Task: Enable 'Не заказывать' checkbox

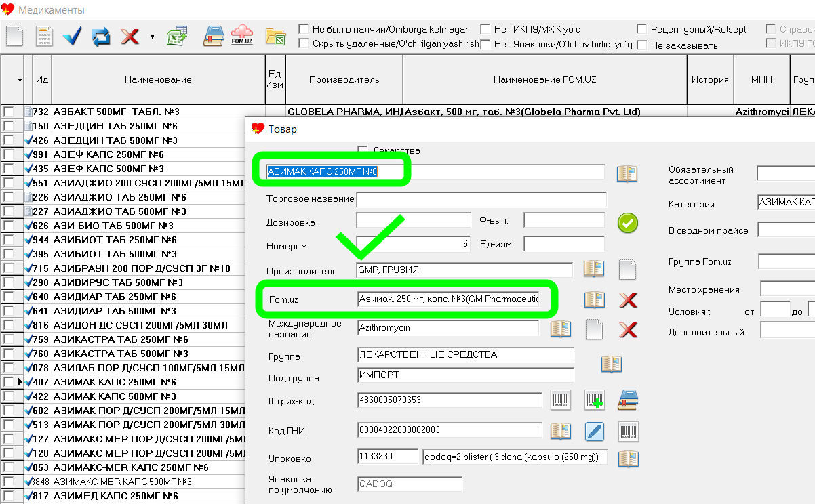Action: point(641,45)
